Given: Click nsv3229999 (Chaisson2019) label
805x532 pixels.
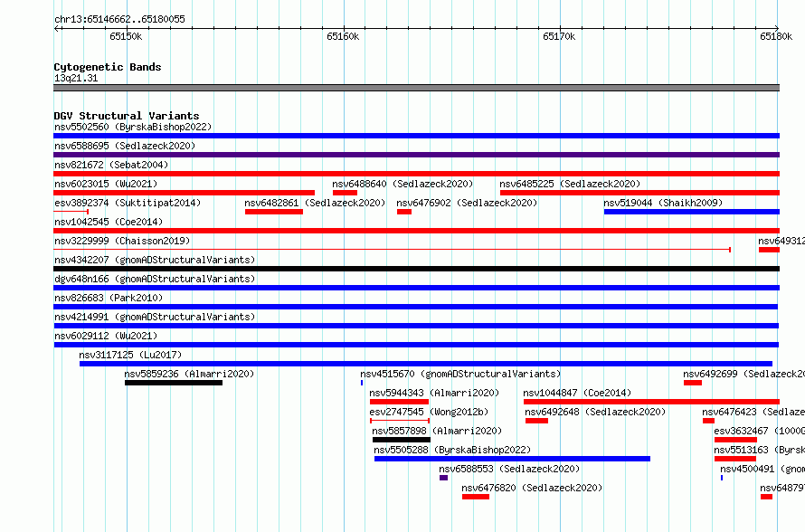Looking at the screenshot, I should (122, 241).
